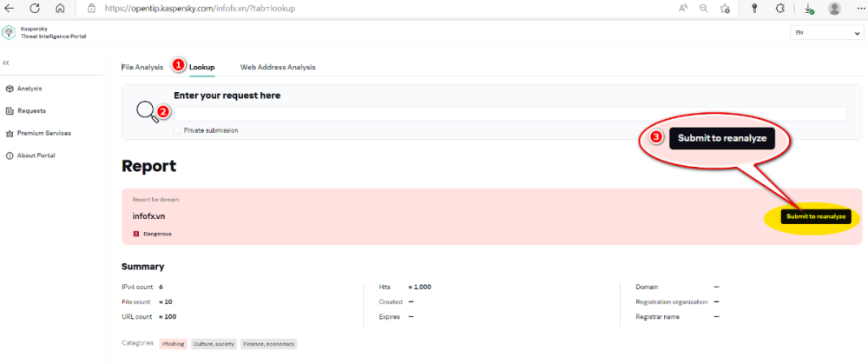868x364 pixels.
Task: Open the browser profile avatar
Action: tap(834, 9)
